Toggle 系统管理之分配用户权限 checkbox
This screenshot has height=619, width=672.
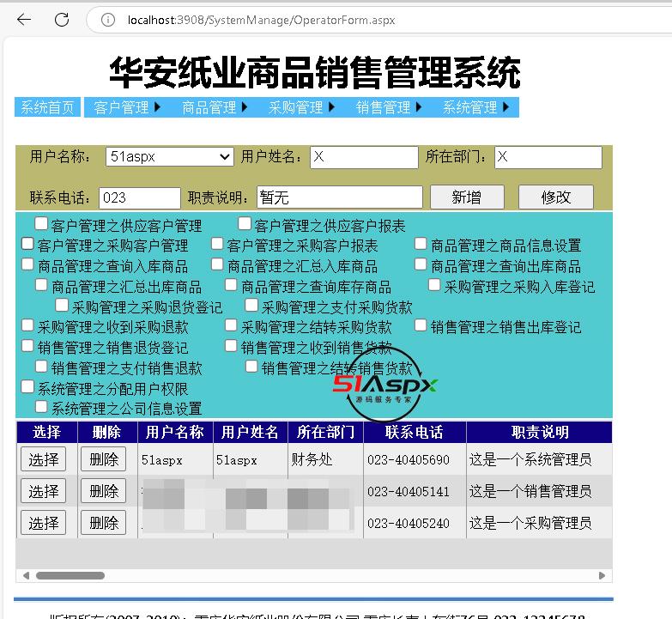27,388
